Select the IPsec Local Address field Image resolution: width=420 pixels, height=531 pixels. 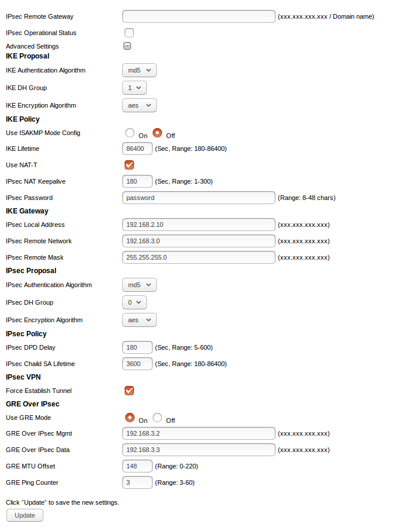tap(199, 225)
